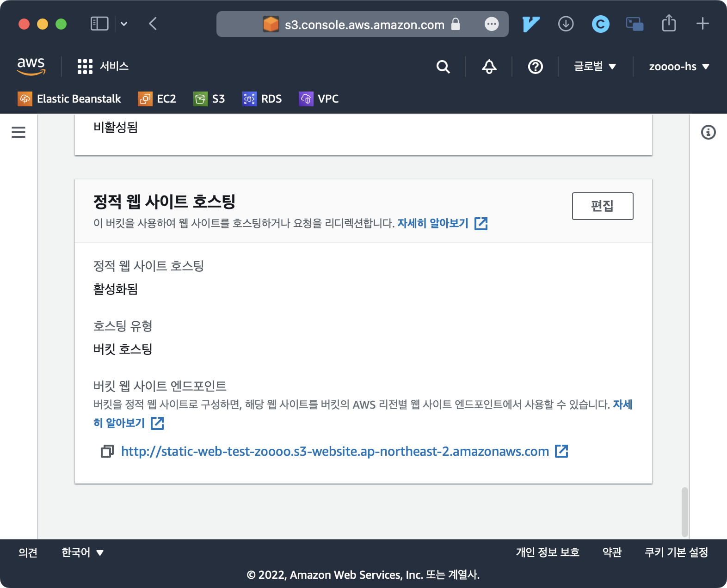Open the Safari downloads icon
The height and width of the screenshot is (588, 727).
(566, 24)
